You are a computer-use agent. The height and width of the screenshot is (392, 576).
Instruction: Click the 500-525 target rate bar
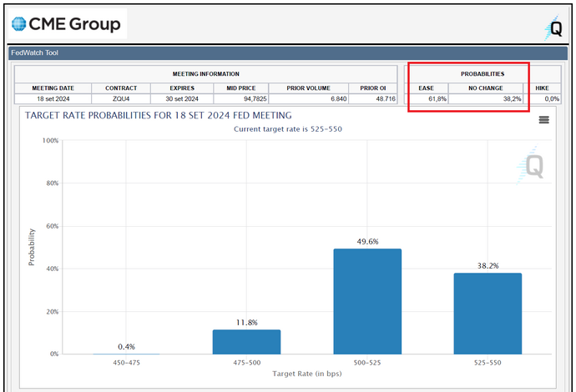click(x=366, y=301)
